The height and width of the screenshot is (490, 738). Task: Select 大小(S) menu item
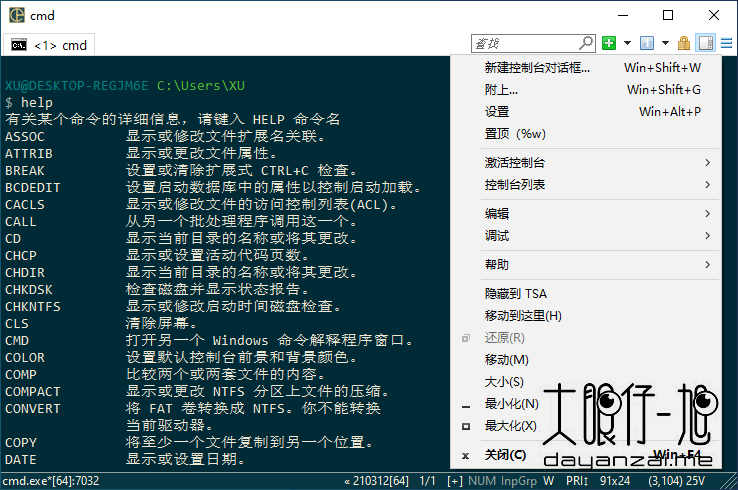pyautogui.click(x=586, y=382)
